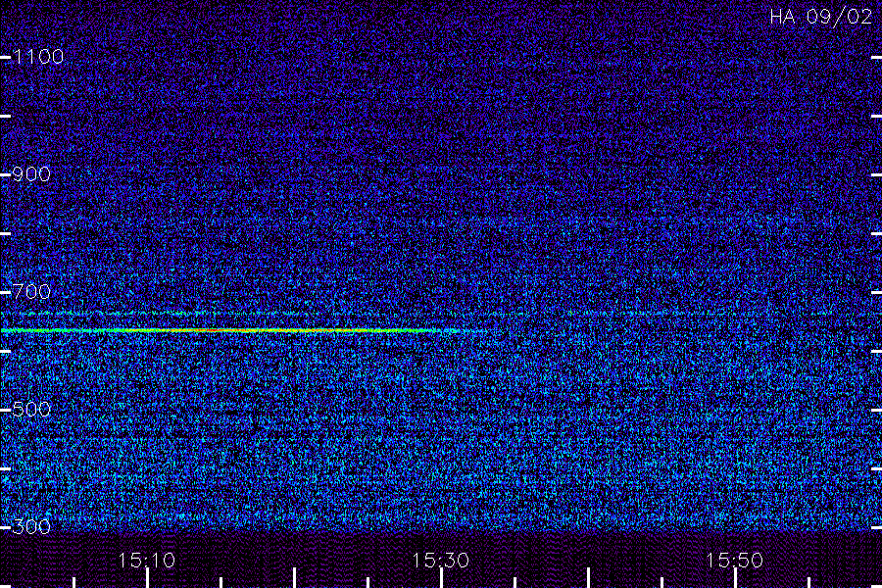Screen dimensions: 882x588
Task: Click the 1100 frequency axis label
Action: [38, 57]
